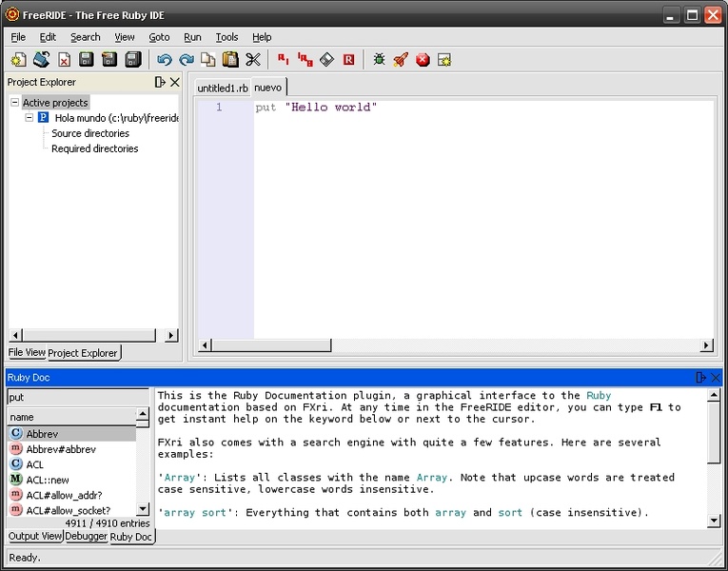Run the script with rocket icon
The height and width of the screenshot is (571, 728).
pos(401,59)
